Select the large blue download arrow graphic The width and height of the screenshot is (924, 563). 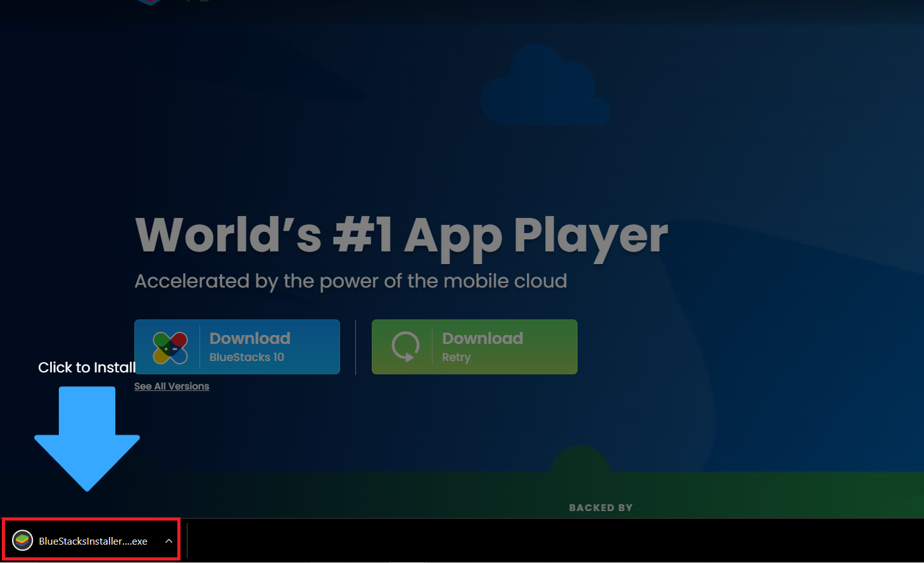pyautogui.click(x=87, y=437)
